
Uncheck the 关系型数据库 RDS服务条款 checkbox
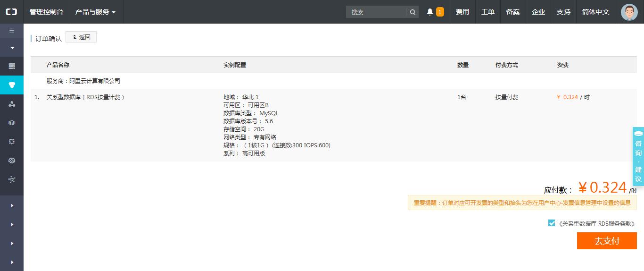pyautogui.click(x=552, y=223)
